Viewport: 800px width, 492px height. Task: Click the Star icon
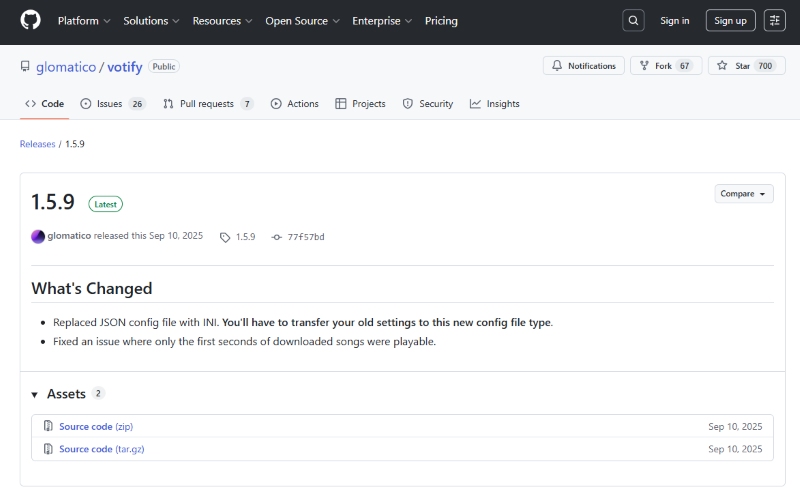point(722,65)
